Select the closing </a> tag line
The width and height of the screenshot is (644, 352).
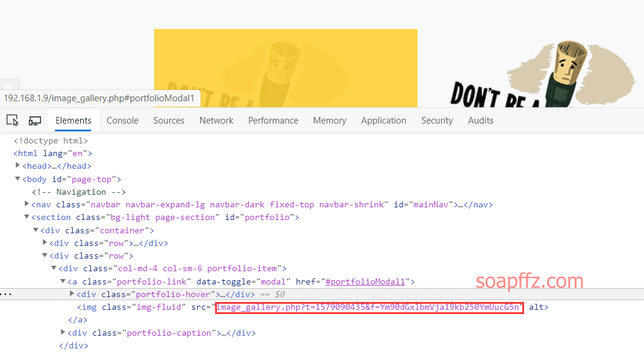click(78, 320)
